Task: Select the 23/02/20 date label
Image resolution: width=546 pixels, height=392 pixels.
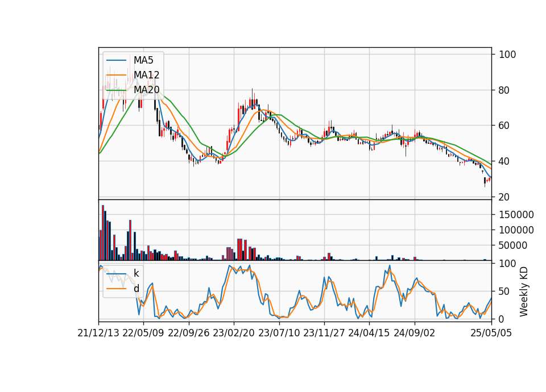Action: point(234,333)
